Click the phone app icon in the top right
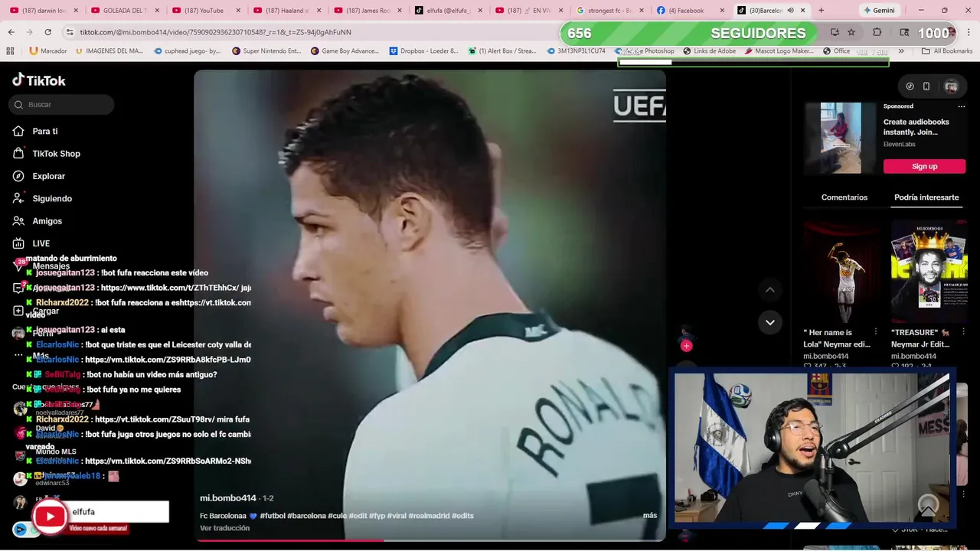This screenshot has width=980, height=551. (926, 86)
